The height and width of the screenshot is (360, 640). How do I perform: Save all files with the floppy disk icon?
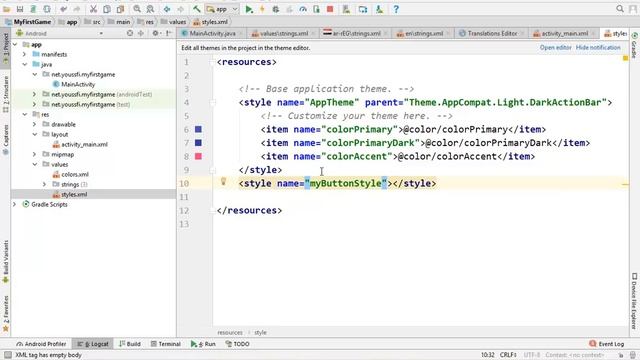[x=20, y=9]
